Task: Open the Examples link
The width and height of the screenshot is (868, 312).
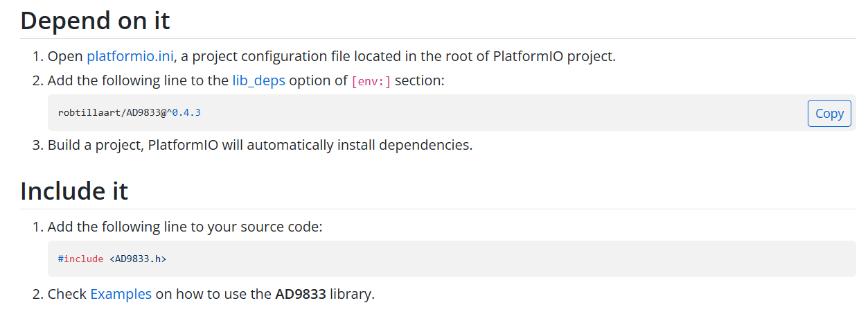Action: 121,294
